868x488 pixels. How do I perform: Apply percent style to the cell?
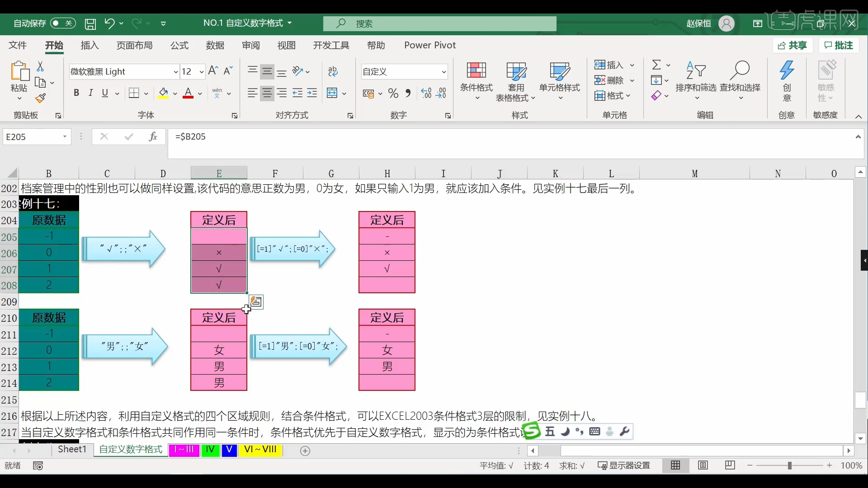(393, 93)
